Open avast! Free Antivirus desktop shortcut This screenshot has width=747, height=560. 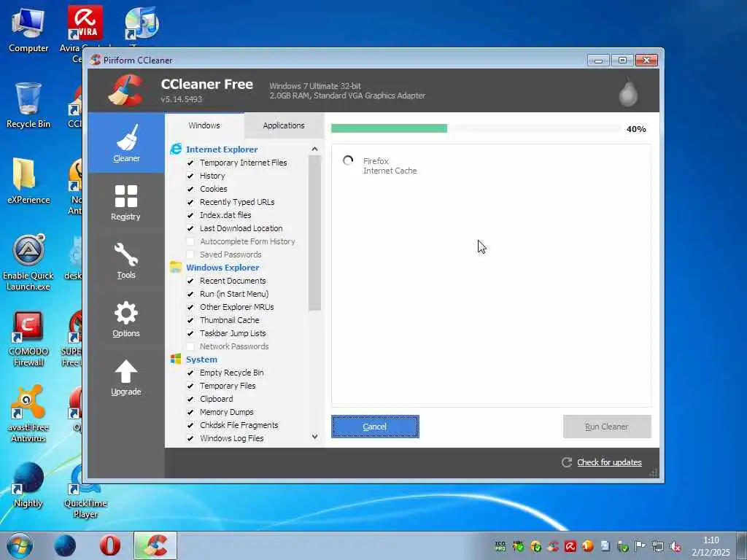(28, 414)
